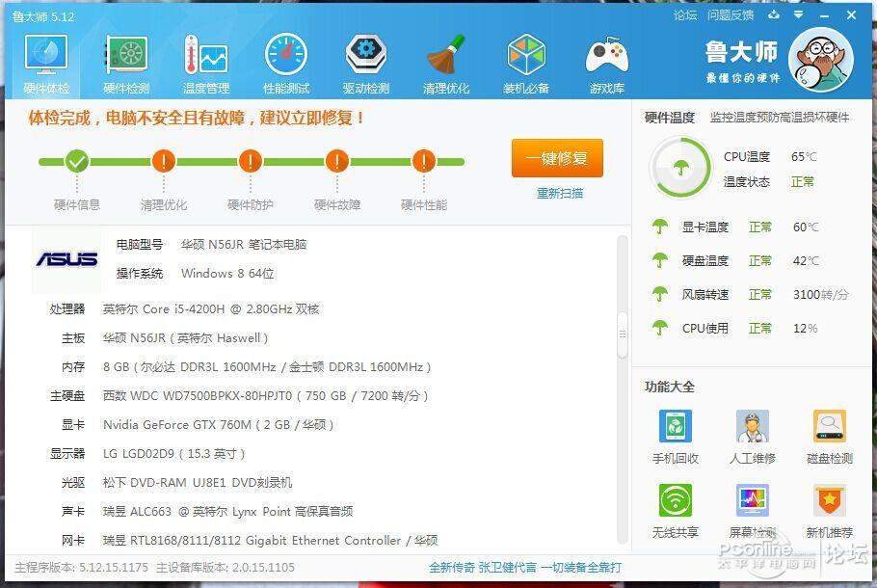The image size is (877, 588).
Task: Click the CPU使用 umbrella icon
Action: [660, 328]
